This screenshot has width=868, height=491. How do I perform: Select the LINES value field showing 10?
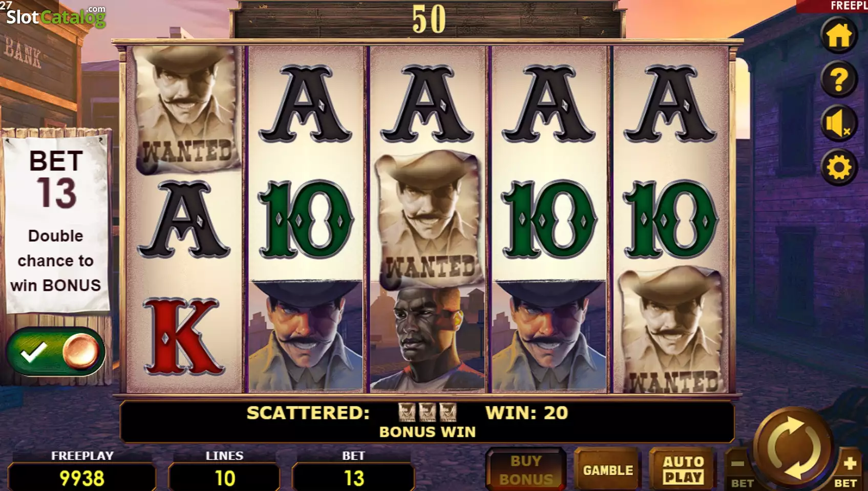[x=224, y=478]
